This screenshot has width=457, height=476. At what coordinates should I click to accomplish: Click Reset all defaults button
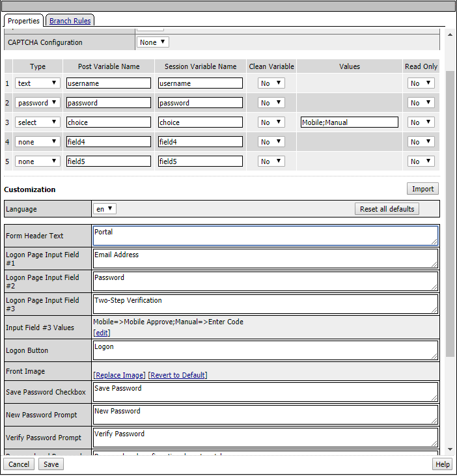387,209
